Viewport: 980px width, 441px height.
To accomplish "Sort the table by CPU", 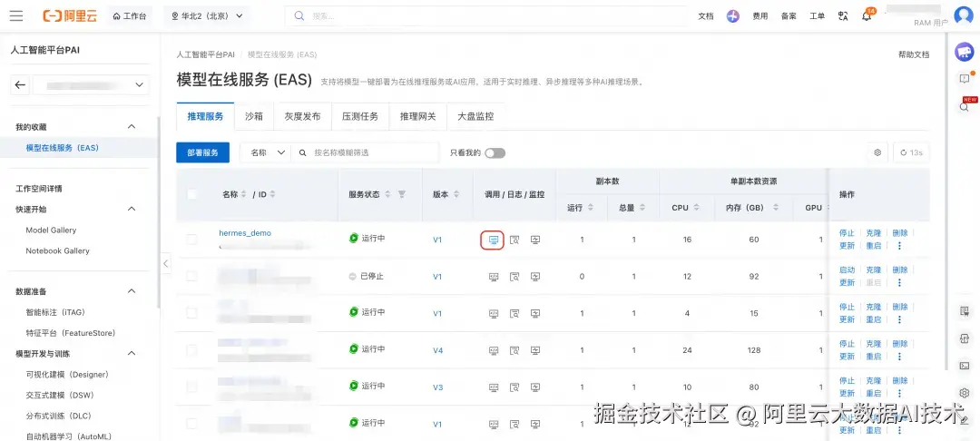I will click(696, 208).
